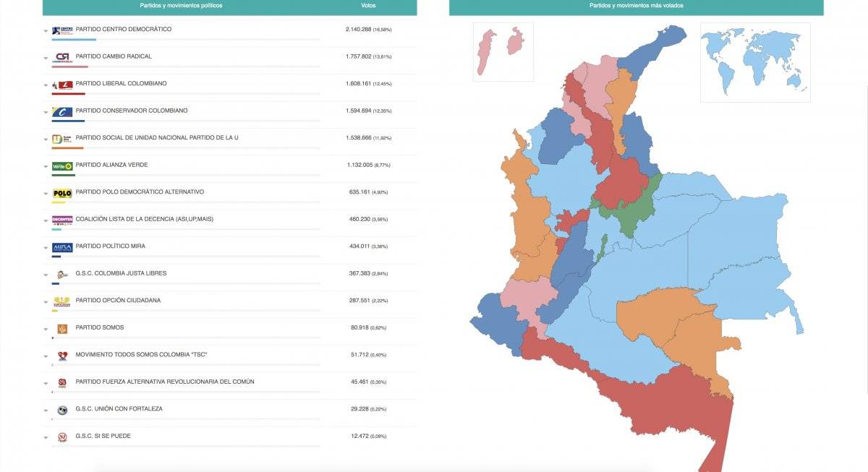Click the Partido Liberal Colombiano logo

(62, 85)
